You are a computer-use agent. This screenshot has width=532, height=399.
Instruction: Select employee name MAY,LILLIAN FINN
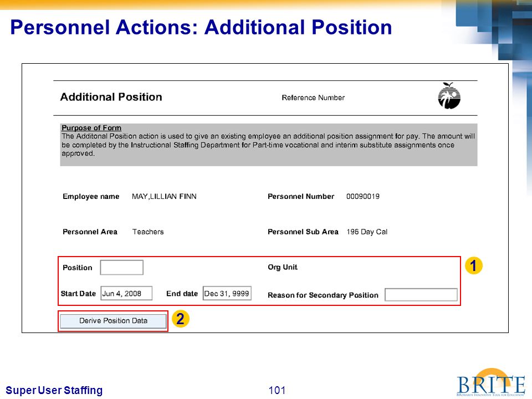point(164,196)
